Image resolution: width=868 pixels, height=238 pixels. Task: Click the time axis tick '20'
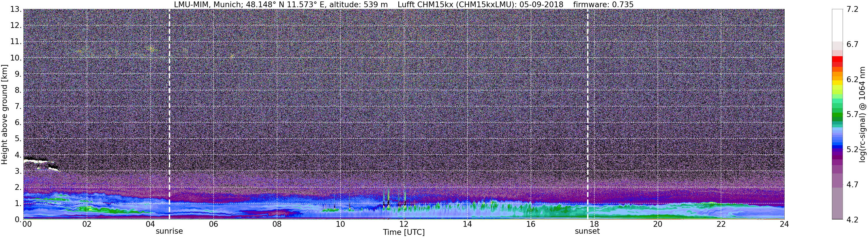[x=658, y=224]
